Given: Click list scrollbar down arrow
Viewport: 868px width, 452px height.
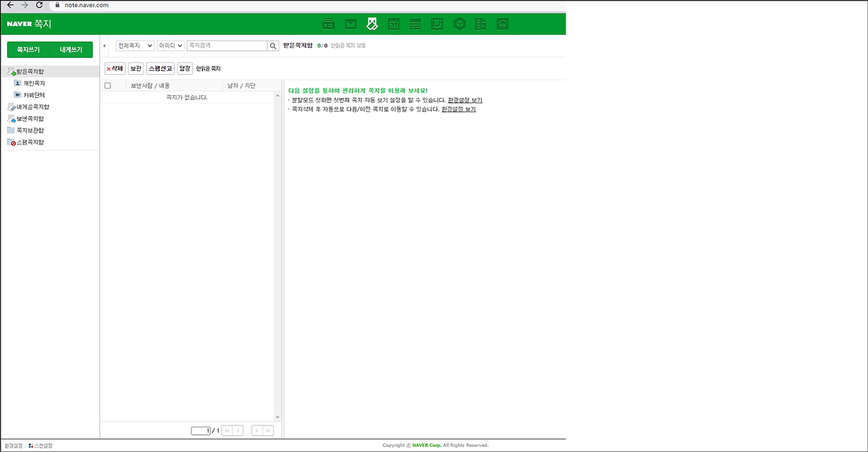Looking at the screenshot, I should (x=277, y=417).
